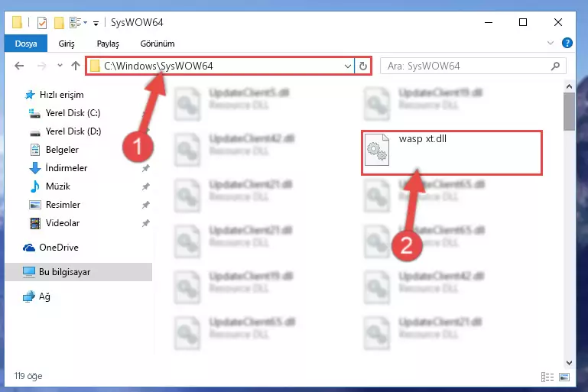Select Ağ in the navigation pane

pos(37,296)
